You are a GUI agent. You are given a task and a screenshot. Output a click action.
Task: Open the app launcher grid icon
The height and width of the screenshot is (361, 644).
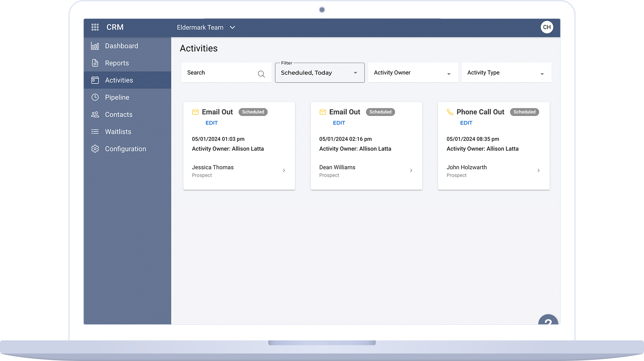click(95, 27)
